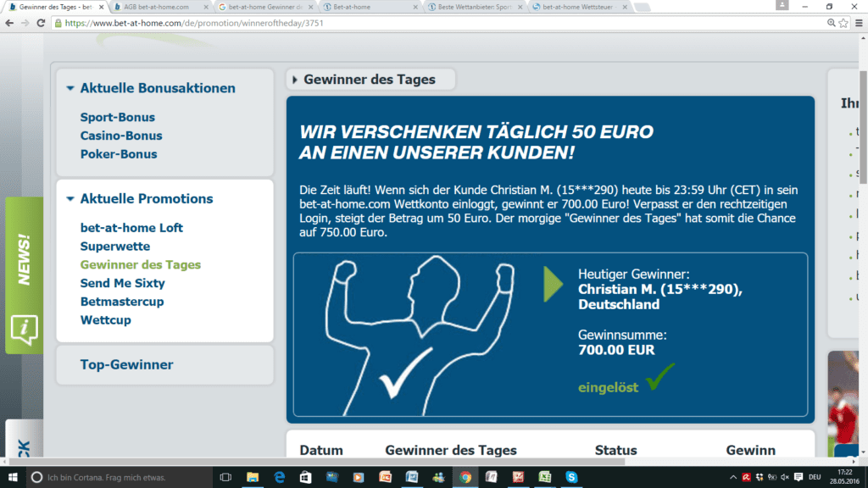Open the Action Center notification icon
The width and height of the screenshot is (868, 488).
[x=798, y=477]
